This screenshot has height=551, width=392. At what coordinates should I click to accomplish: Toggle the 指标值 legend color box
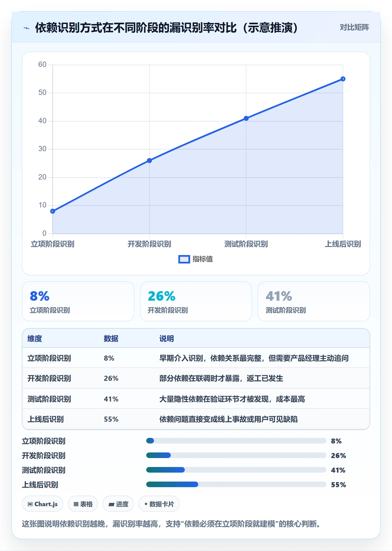184,259
